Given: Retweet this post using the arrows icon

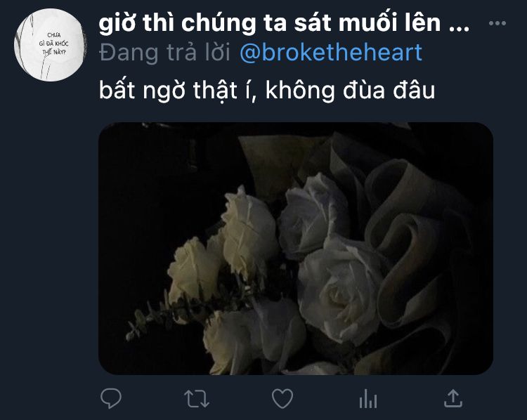Looking at the screenshot, I should tap(197, 398).
